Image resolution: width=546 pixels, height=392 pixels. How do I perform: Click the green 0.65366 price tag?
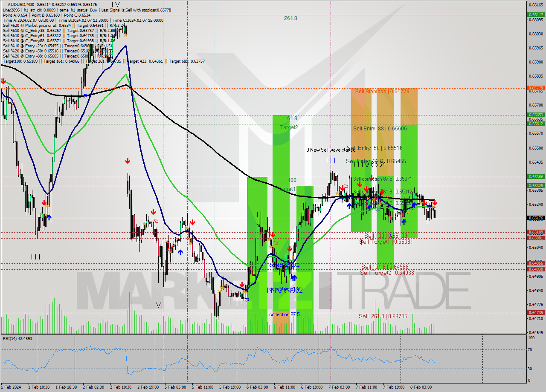pos(536,176)
